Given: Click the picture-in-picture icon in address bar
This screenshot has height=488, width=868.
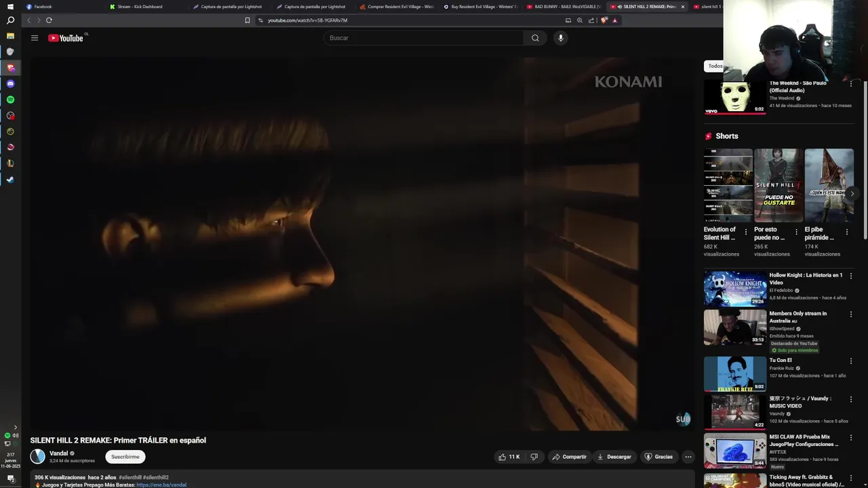Looking at the screenshot, I should (x=568, y=20).
